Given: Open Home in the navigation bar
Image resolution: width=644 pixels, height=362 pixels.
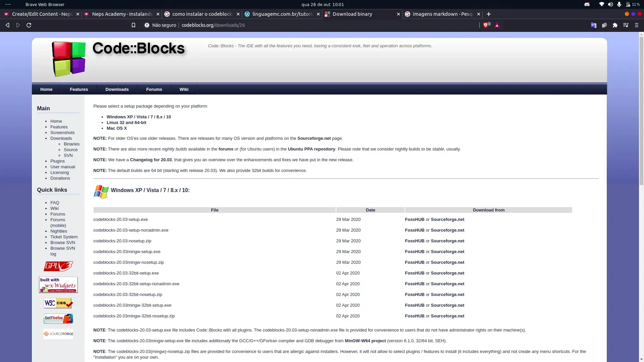Looking at the screenshot, I should click(46, 89).
